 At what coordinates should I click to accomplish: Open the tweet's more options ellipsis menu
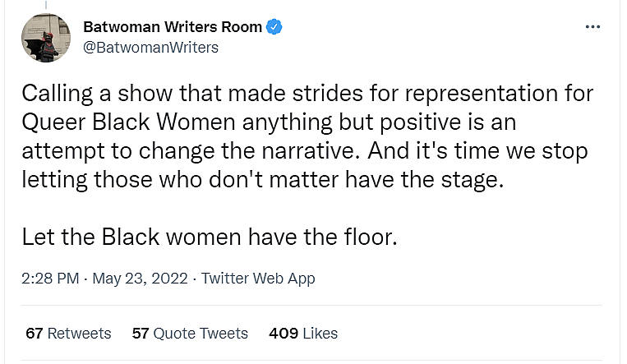[x=592, y=26]
